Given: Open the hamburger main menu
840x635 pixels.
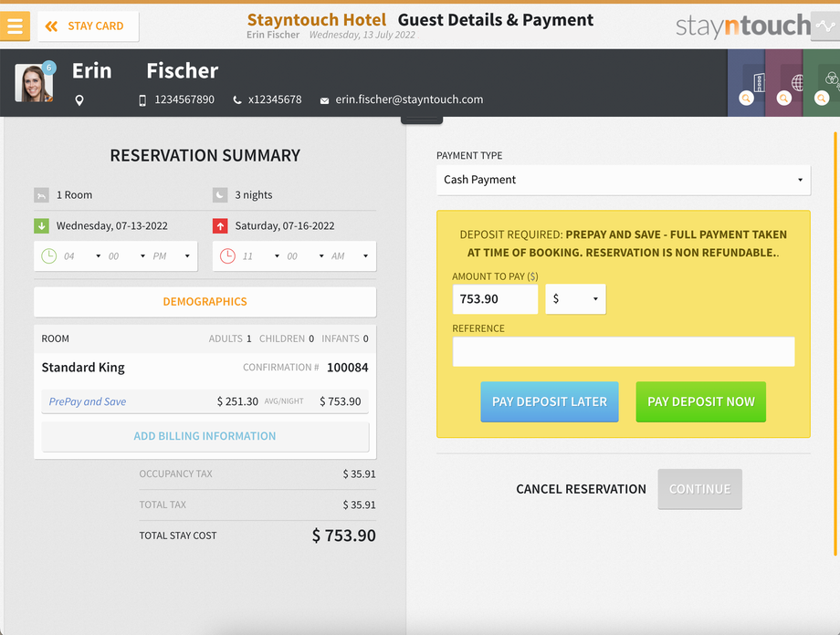Looking at the screenshot, I should (x=15, y=26).
